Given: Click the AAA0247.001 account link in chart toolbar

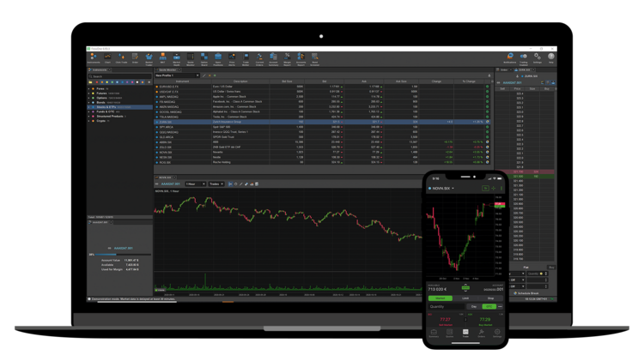Looking at the screenshot, I should (x=171, y=184).
